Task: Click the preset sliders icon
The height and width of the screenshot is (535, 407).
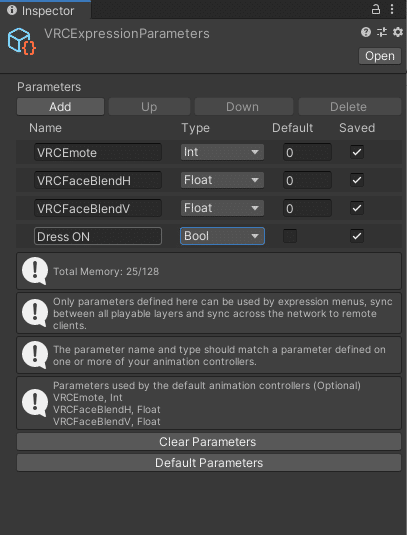Action: (x=382, y=32)
